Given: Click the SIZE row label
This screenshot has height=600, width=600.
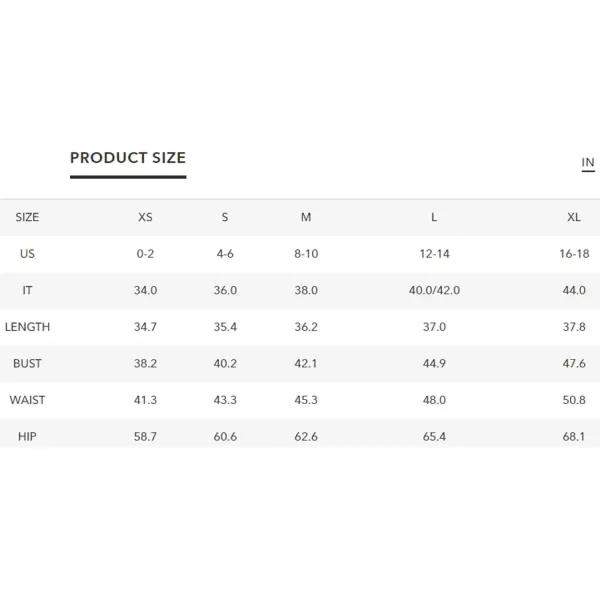Looking at the screenshot, I should [x=27, y=217].
